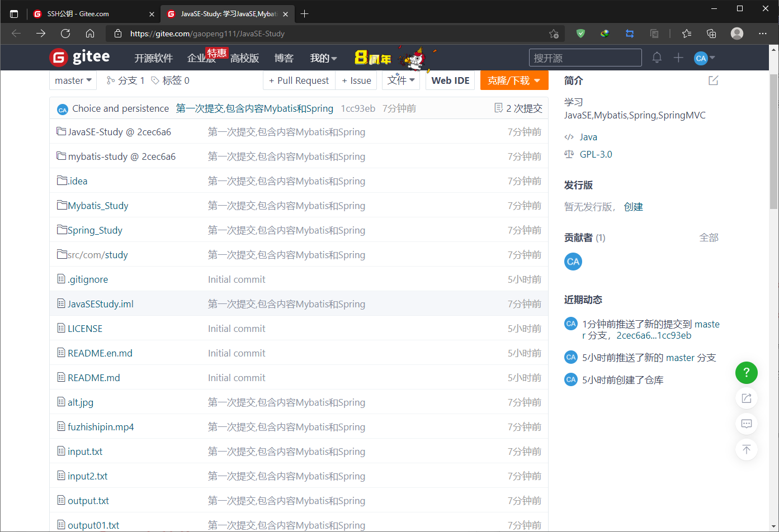View 全部 contributors
Screen dimensions: 779x532
pyautogui.click(x=709, y=237)
